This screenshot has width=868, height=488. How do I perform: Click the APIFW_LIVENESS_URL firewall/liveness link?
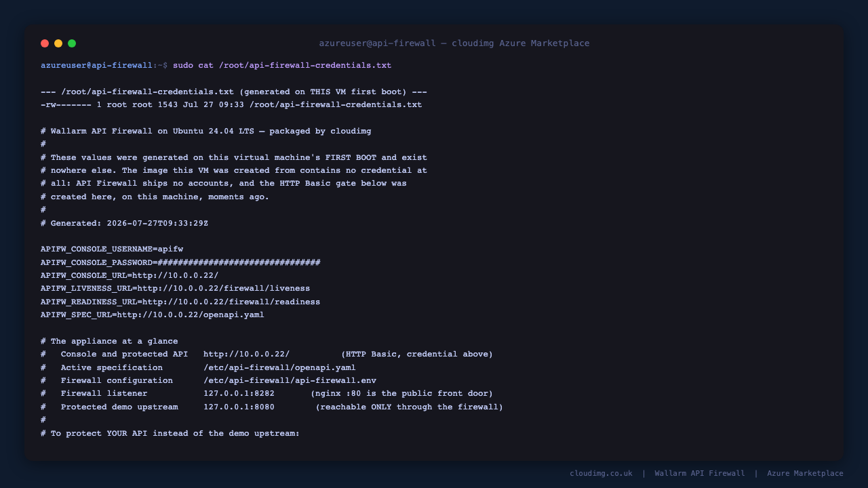(224, 289)
